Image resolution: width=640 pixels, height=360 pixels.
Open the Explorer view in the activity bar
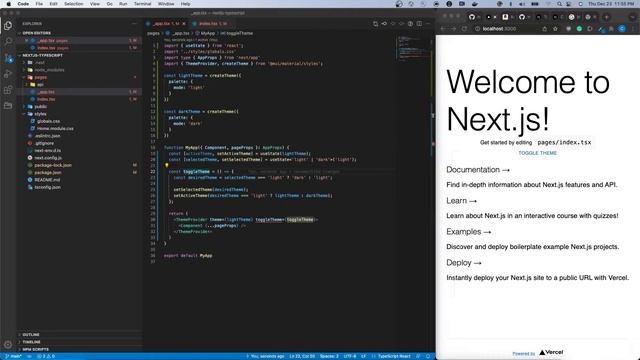coord(8,25)
